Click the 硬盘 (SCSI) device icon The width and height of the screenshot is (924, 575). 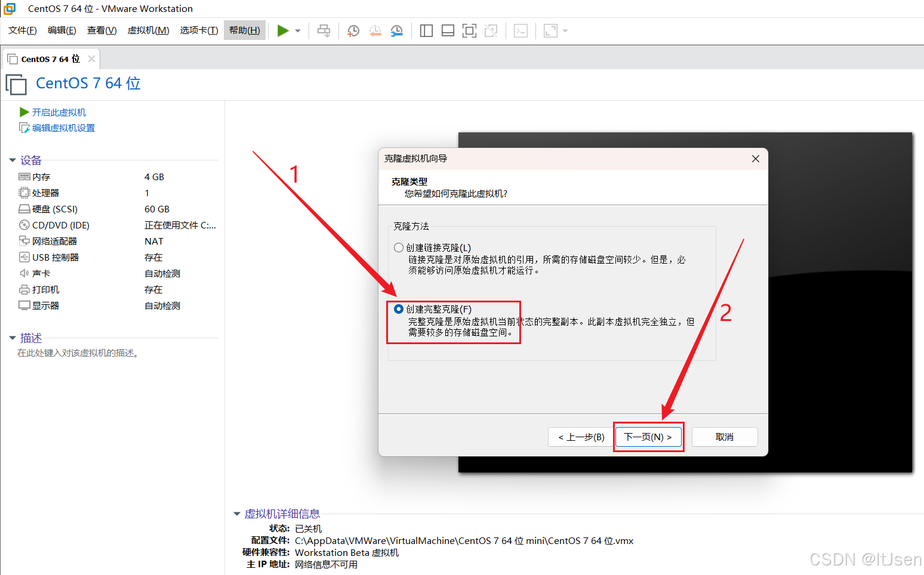click(x=24, y=209)
